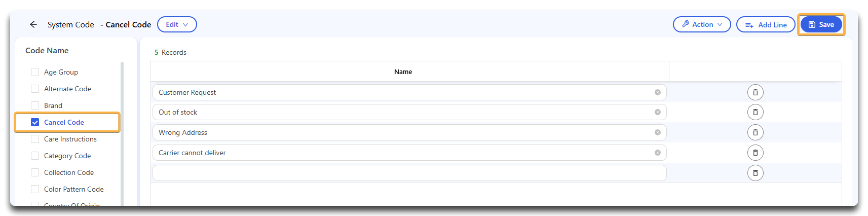
Task: Choose Color Pattern Code entry
Action: tap(74, 189)
